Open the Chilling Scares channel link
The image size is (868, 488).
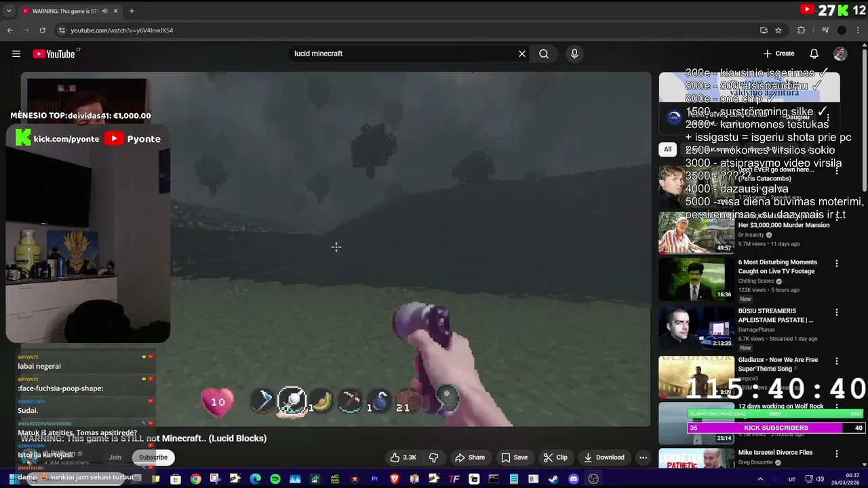(x=756, y=281)
